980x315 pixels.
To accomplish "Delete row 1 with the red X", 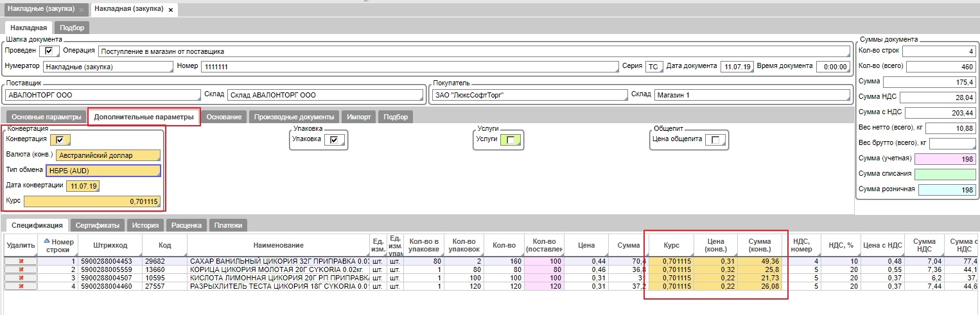I will click(x=21, y=262).
